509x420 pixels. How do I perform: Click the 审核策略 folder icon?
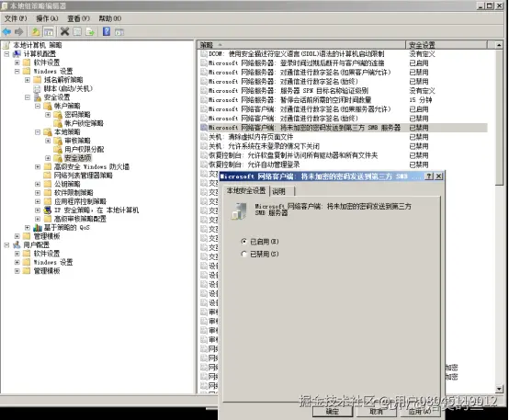(58, 141)
